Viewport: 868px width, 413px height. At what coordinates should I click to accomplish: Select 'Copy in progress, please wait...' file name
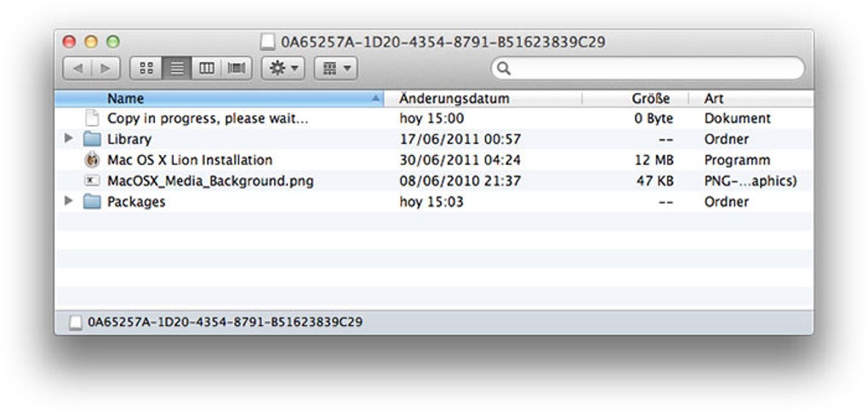tap(207, 118)
